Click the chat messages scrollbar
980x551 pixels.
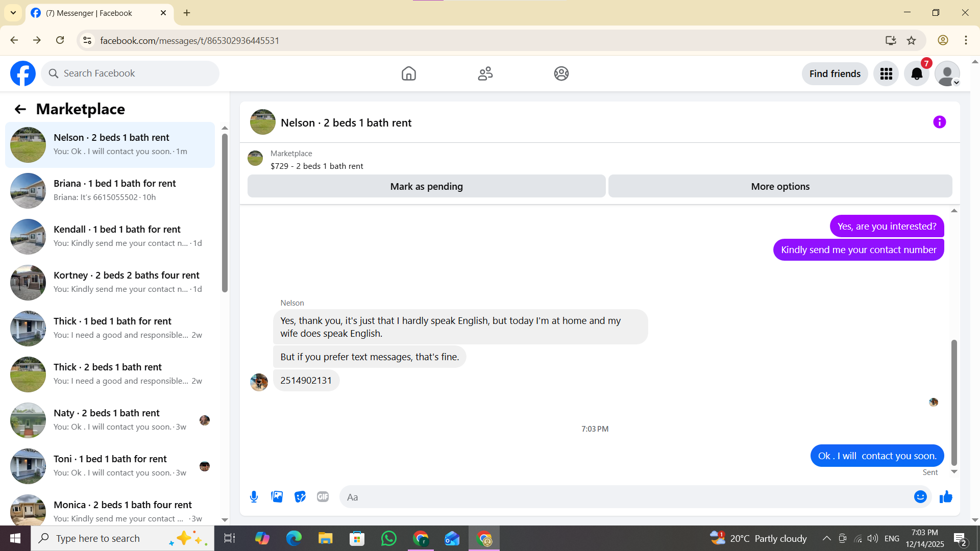[x=953, y=402]
